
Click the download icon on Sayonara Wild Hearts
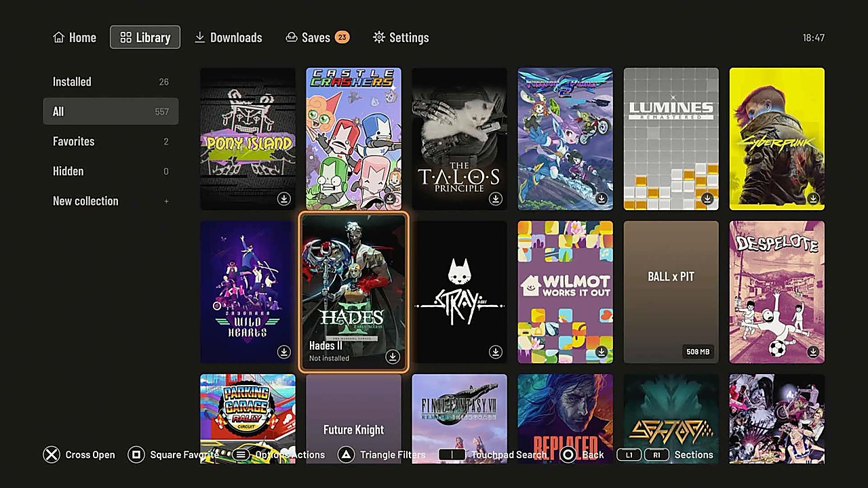coord(284,352)
